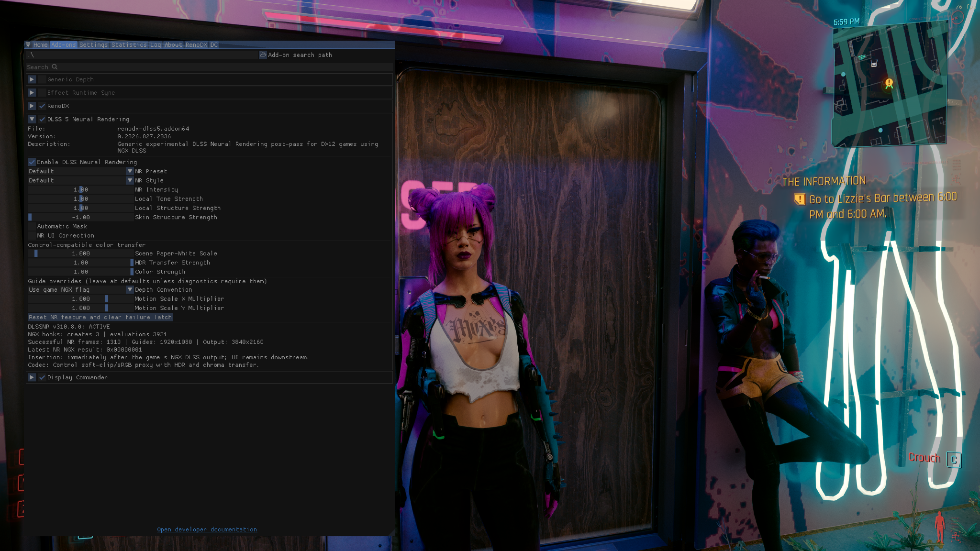Viewport: 980px width, 551px height.
Task: Open the NR Style dropdown
Action: [x=80, y=180]
